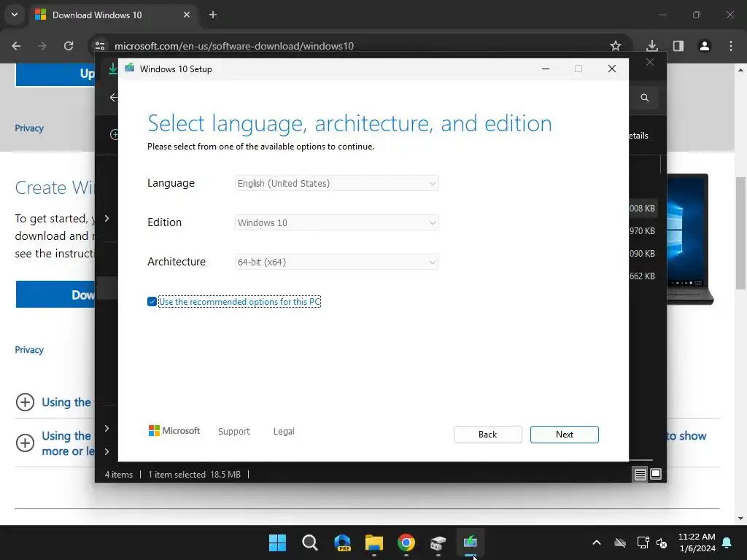Click the upper Privacy link on webpage

[x=29, y=128]
